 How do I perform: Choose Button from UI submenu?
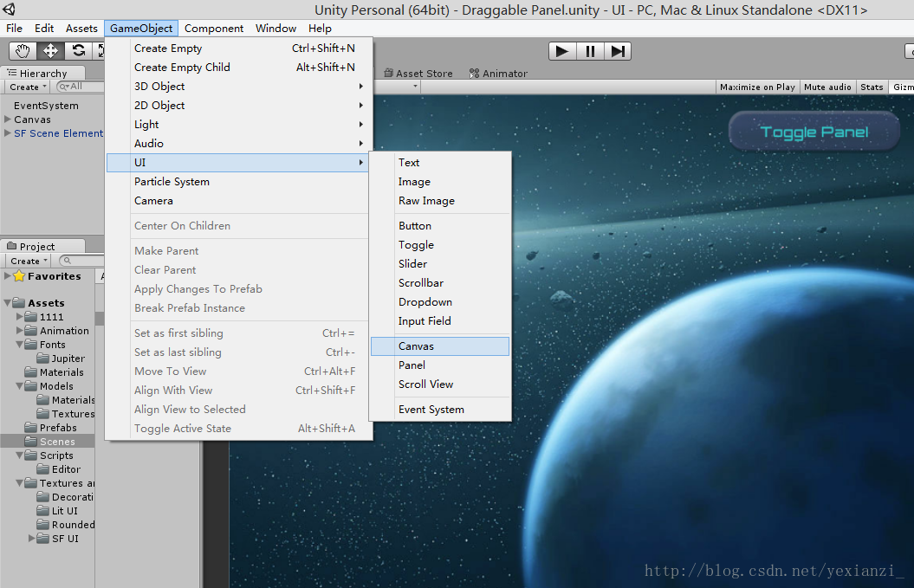[x=440, y=226]
